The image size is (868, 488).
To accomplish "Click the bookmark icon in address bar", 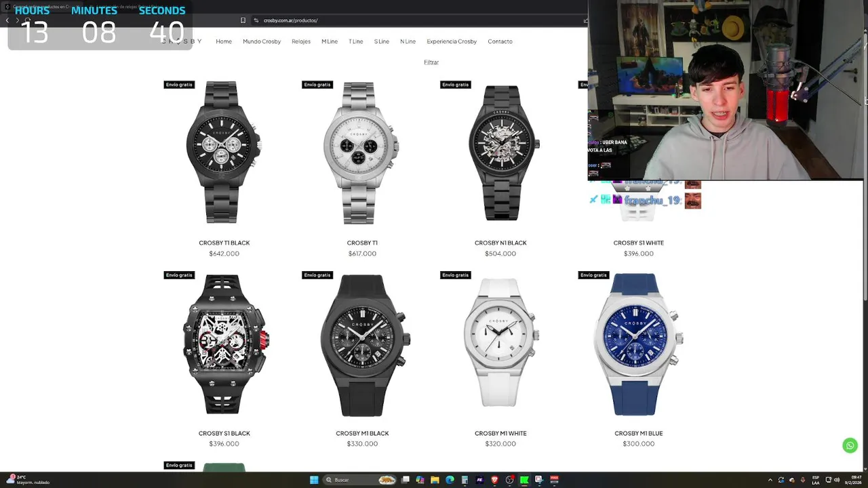I will click(243, 20).
